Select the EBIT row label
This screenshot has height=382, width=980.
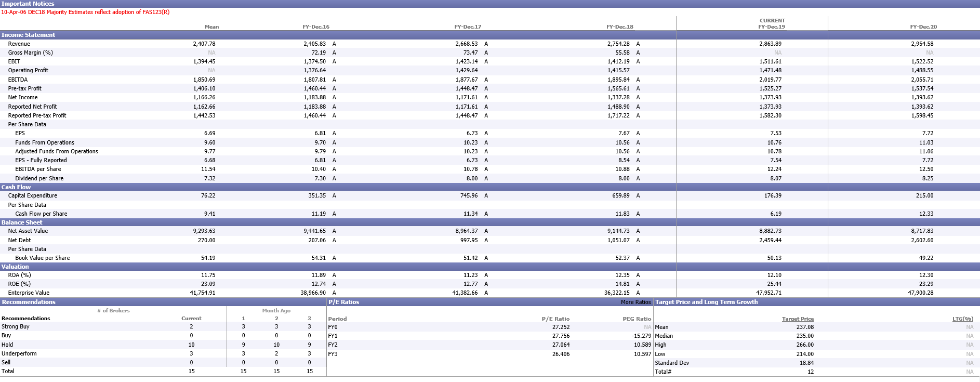click(14, 61)
